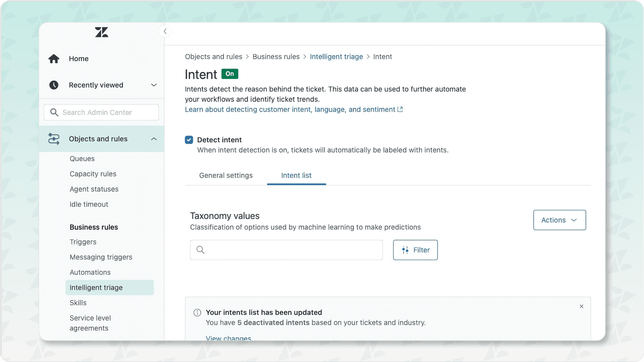Screen dimensions: 644x362
Task: Click the Recently viewed clock icon
Action: point(54,85)
